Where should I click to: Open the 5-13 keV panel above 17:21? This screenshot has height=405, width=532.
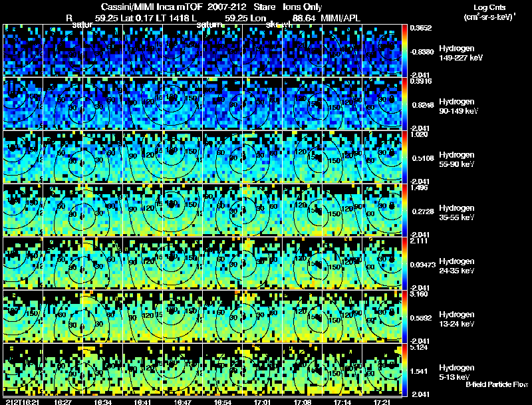382,370
